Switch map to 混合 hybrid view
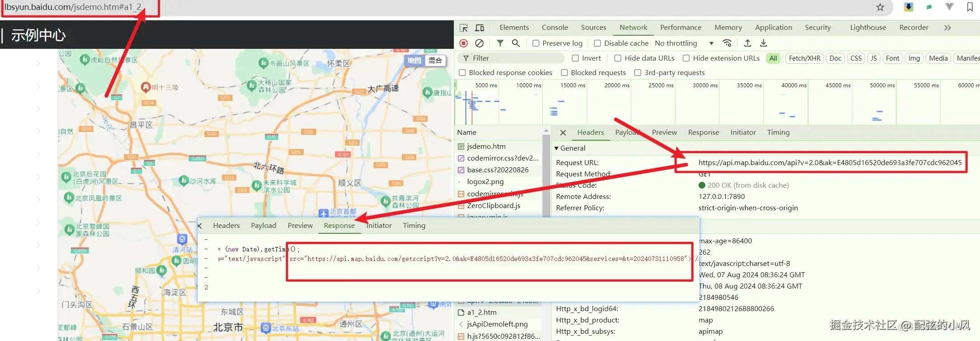 pos(435,60)
